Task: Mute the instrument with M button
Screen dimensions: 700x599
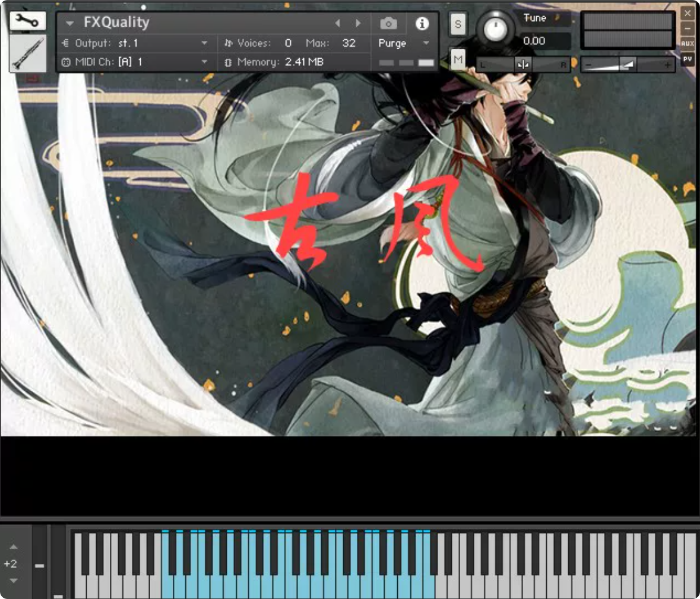Action: pos(458,59)
